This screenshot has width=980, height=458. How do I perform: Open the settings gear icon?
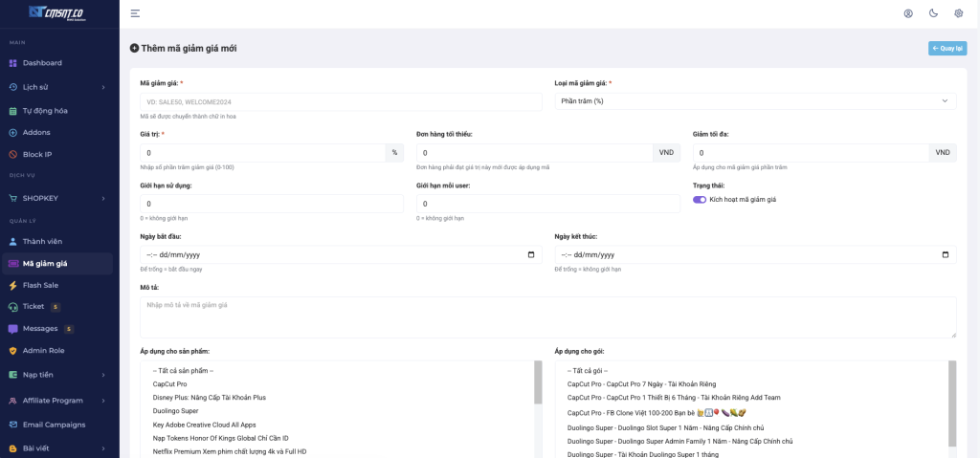tap(958, 13)
